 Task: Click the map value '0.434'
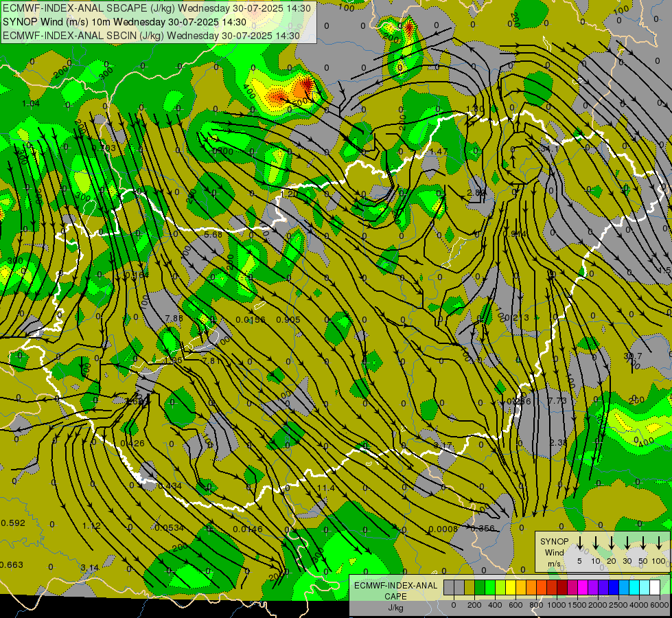pyautogui.click(x=170, y=486)
